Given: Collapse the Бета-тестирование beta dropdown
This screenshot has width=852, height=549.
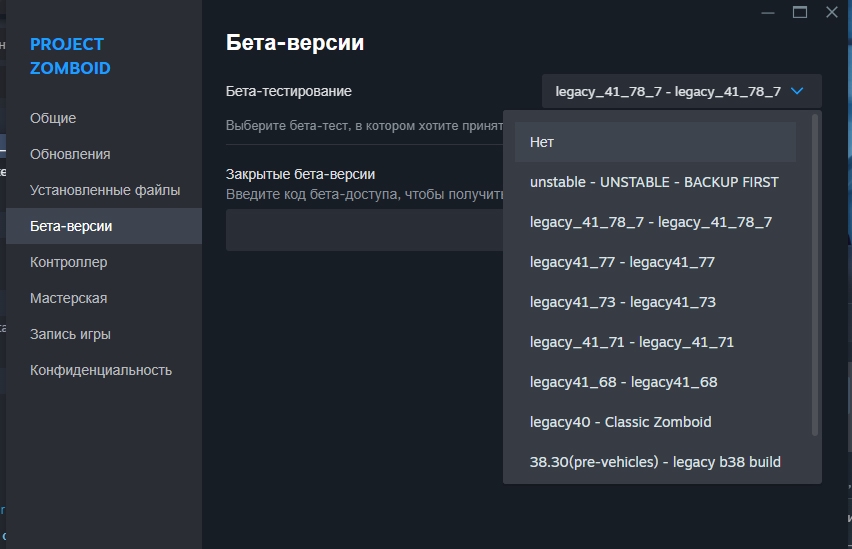Looking at the screenshot, I should tap(681, 91).
